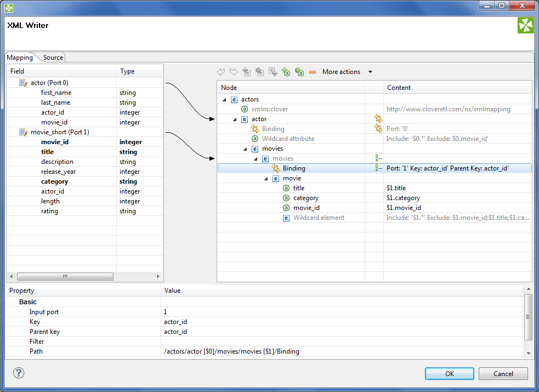Image resolution: width=539 pixels, height=392 pixels.
Task: Edit the Parent key property value
Action: tap(342, 332)
